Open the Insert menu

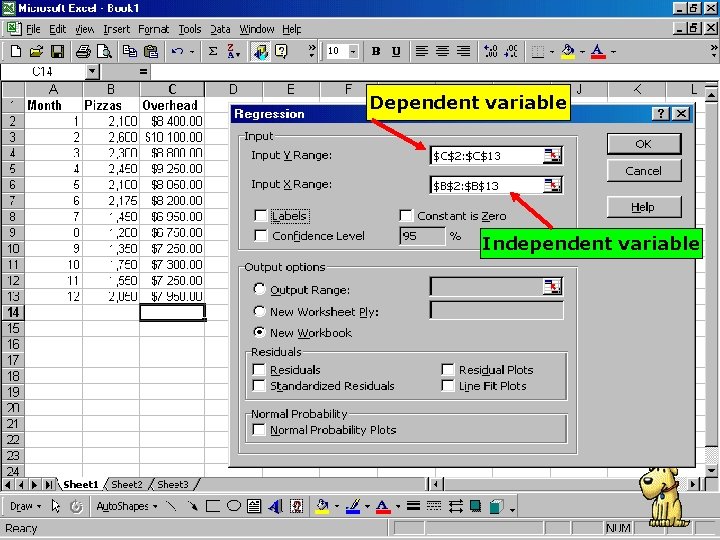tap(117, 29)
